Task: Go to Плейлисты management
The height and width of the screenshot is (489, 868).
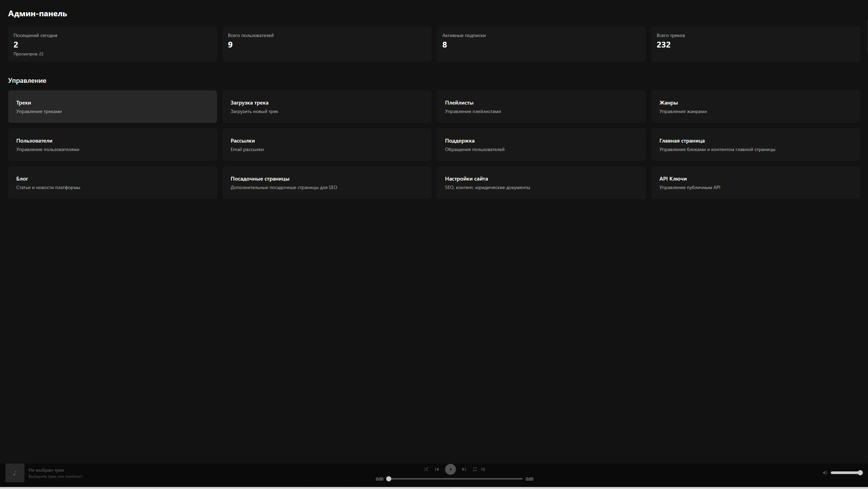Action: (x=541, y=107)
